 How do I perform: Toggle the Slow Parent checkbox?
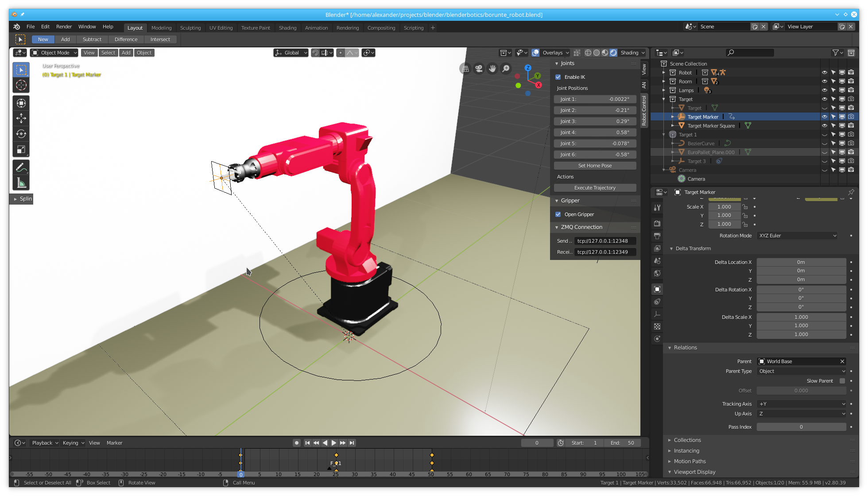[x=842, y=381]
